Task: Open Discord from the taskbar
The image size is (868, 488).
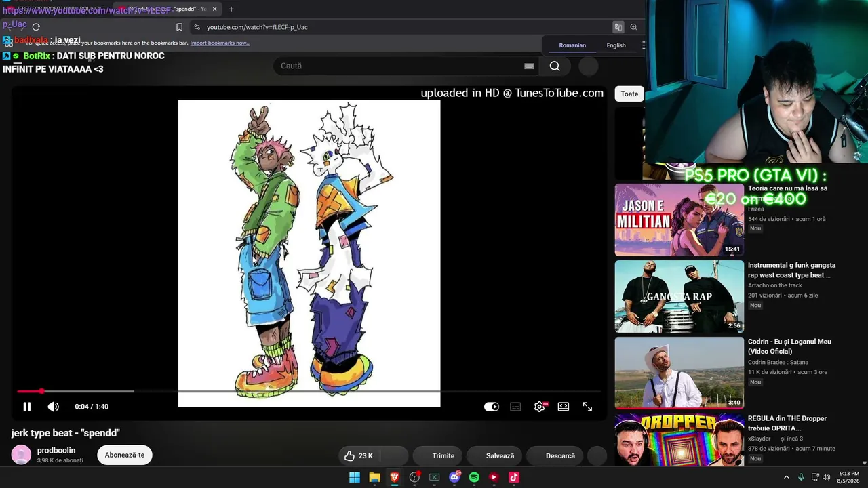Action: [x=454, y=477]
